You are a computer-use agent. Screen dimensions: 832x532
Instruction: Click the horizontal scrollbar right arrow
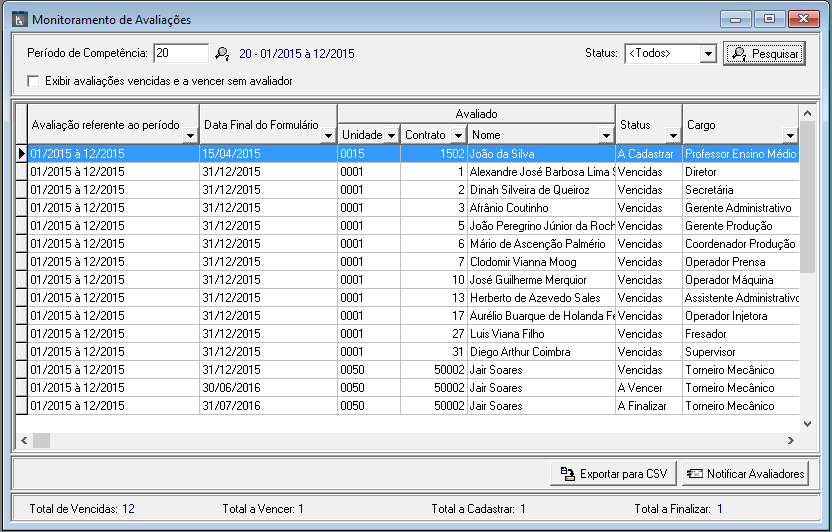coord(791,440)
